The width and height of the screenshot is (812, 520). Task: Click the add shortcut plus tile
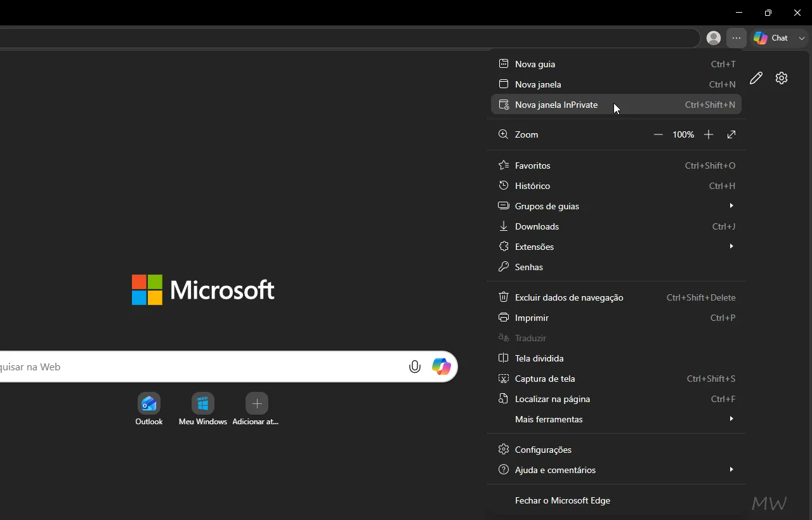pyautogui.click(x=257, y=409)
